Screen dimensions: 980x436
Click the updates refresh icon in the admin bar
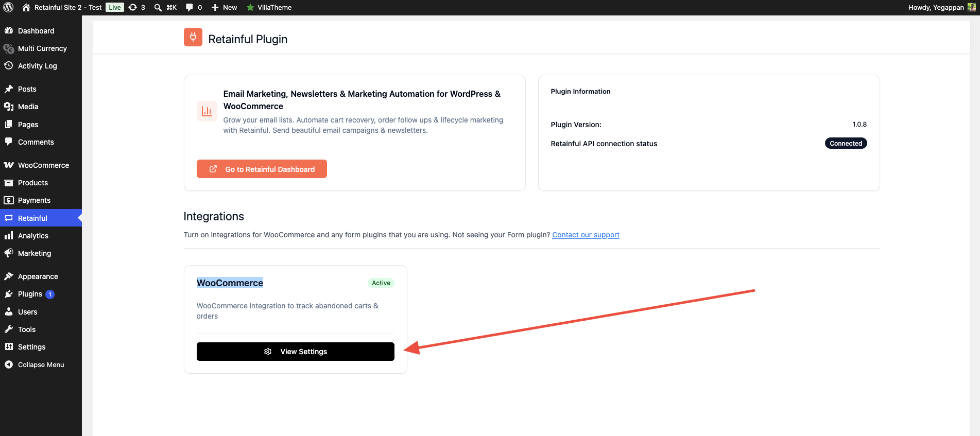point(133,7)
